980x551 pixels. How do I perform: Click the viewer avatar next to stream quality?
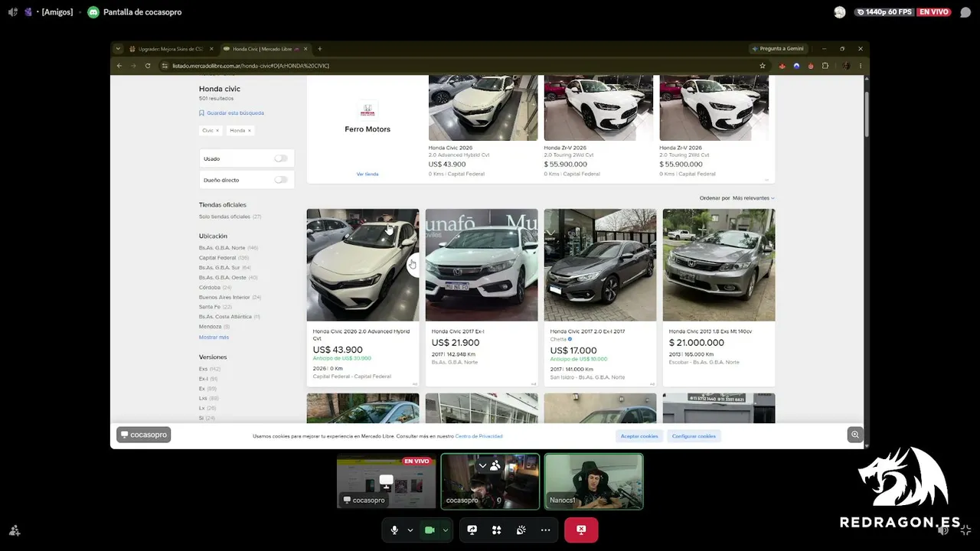click(x=840, y=12)
